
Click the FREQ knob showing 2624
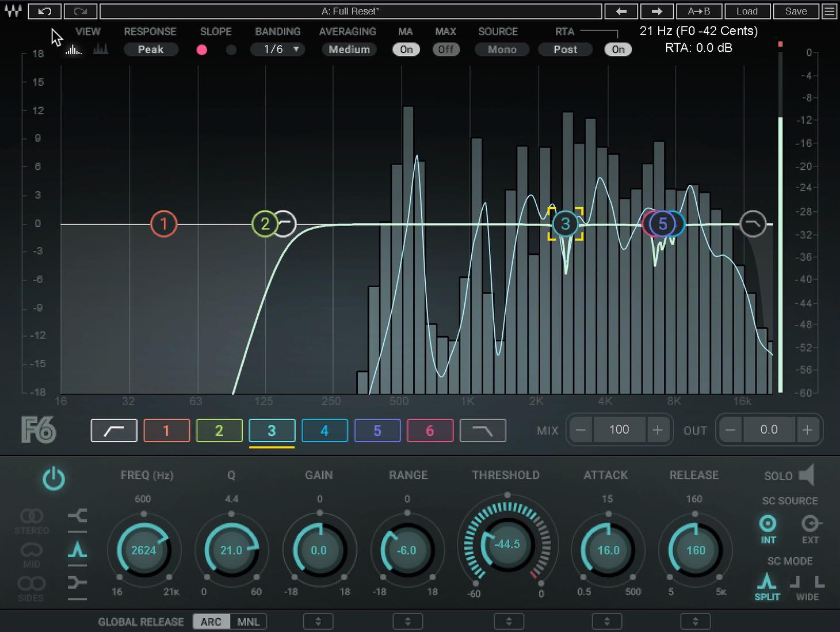point(143,550)
